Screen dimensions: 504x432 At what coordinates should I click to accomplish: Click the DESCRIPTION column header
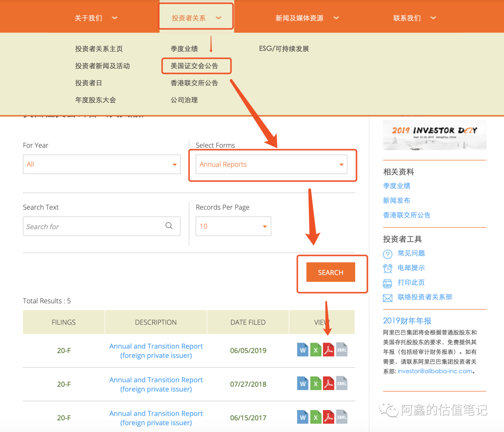[156, 322]
